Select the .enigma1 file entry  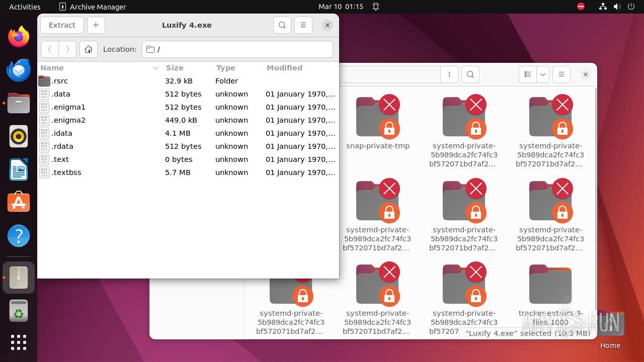pyautogui.click(x=188, y=107)
